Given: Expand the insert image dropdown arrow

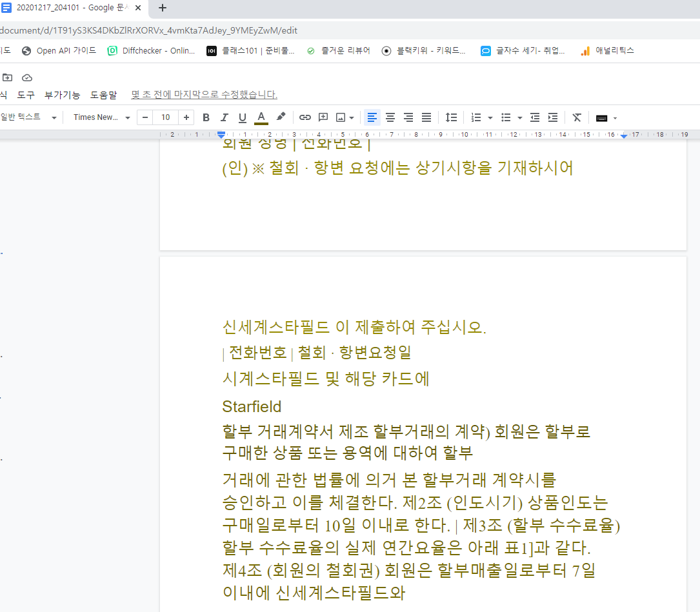Looking at the screenshot, I should [352, 118].
